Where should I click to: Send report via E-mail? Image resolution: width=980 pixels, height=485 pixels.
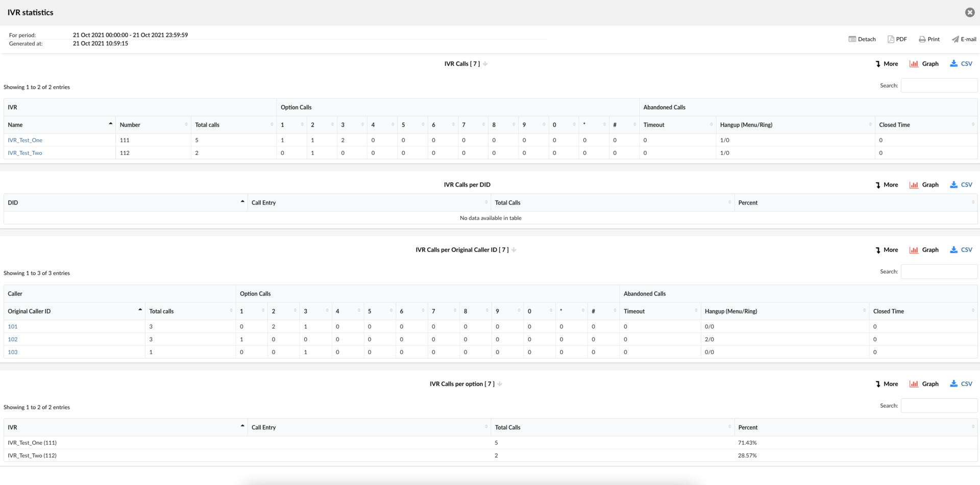tap(964, 39)
